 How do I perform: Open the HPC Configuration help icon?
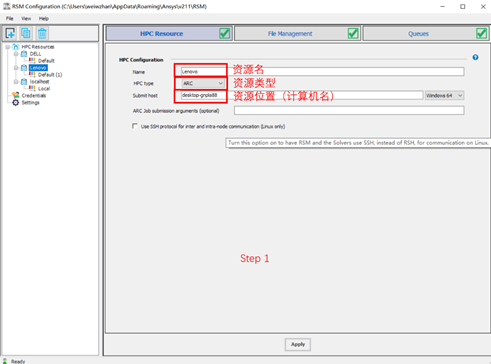point(475,57)
